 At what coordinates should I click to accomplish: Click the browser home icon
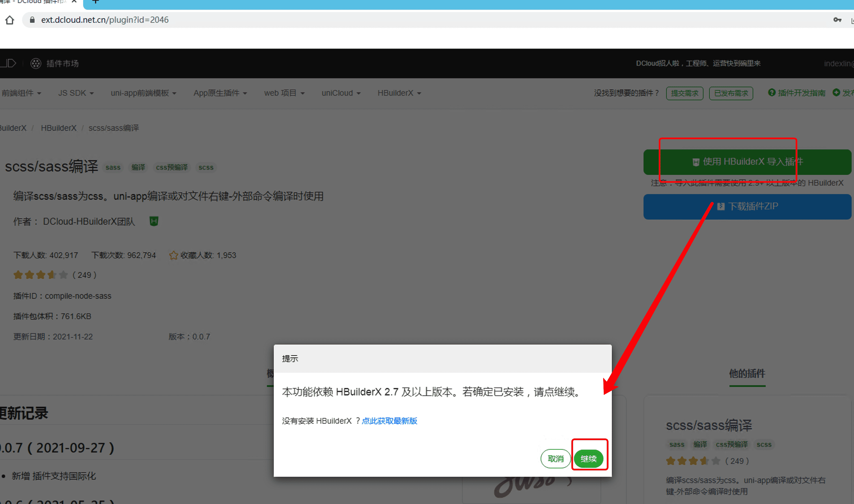pyautogui.click(x=10, y=20)
